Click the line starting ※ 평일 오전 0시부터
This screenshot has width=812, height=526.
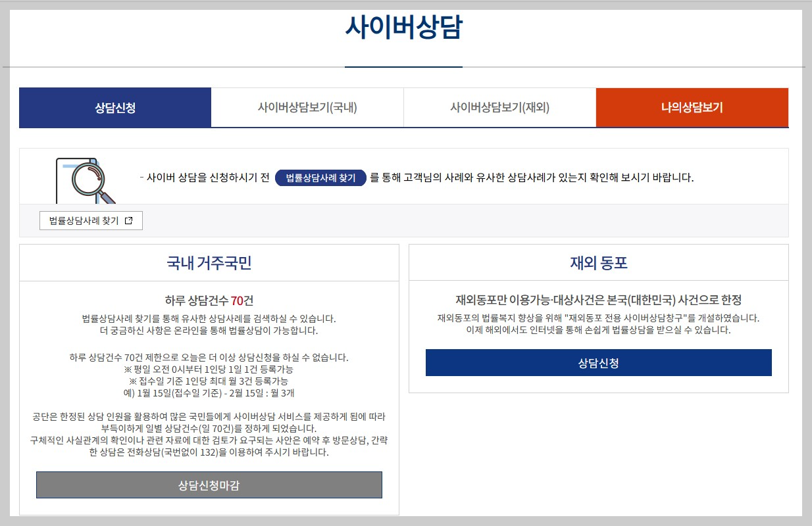tap(209, 370)
